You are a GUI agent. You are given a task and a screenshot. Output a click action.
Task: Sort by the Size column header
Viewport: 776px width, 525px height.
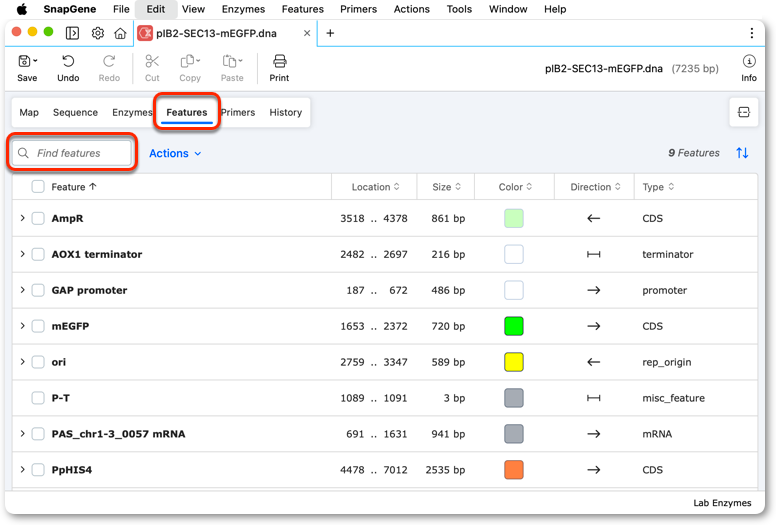click(446, 187)
